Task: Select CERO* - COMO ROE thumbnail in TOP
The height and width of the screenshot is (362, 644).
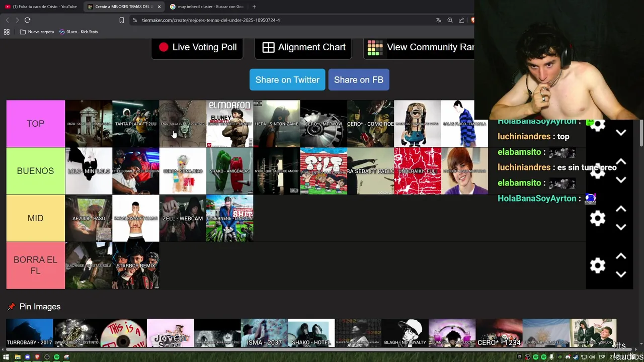Action: click(x=370, y=124)
